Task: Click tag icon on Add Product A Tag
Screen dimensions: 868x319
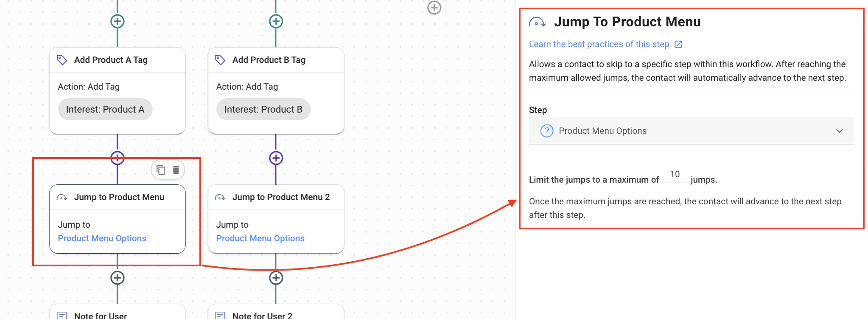Action: tap(62, 60)
